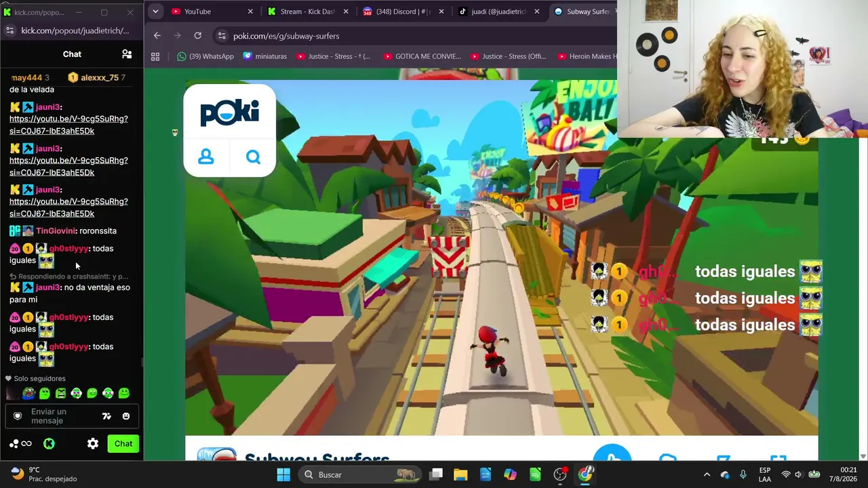The height and width of the screenshot is (488, 868).
Task: Open the miniaturas bookmark
Action: point(265,56)
